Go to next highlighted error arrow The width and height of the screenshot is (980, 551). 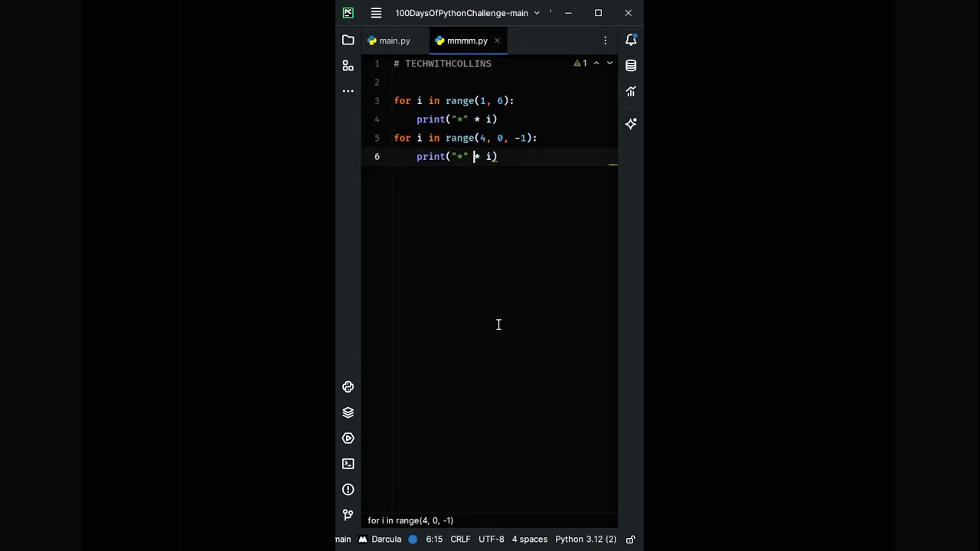(609, 64)
